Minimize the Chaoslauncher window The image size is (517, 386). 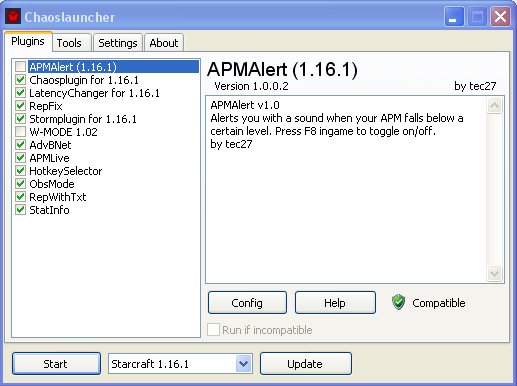454,16
